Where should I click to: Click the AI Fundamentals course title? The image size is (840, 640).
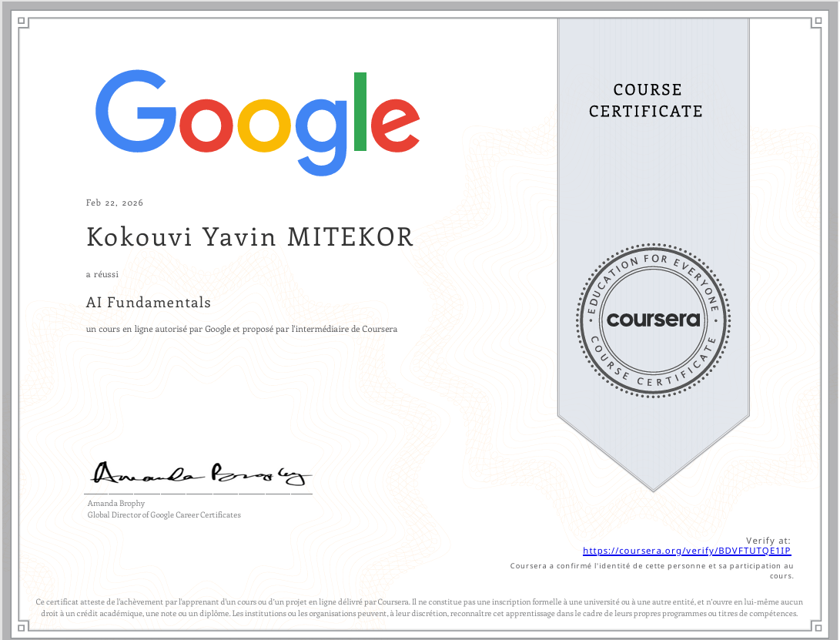[149, 303]
